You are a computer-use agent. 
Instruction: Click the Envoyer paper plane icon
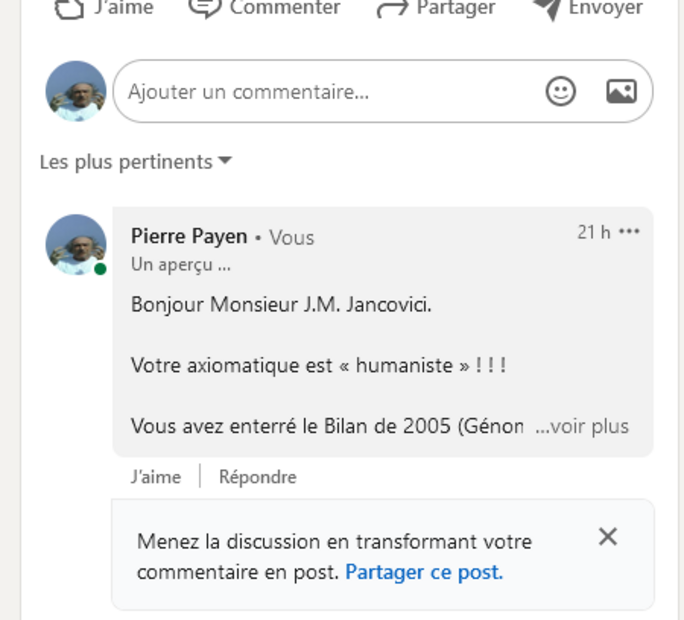pos(546,8)
